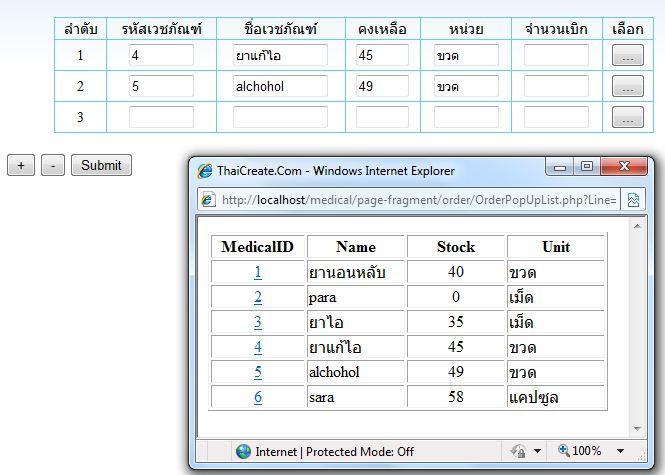Click MedicalID link 1 for ยานอนหลับ
The height and width of the screenshot is (475, 665).
point(258,272)
